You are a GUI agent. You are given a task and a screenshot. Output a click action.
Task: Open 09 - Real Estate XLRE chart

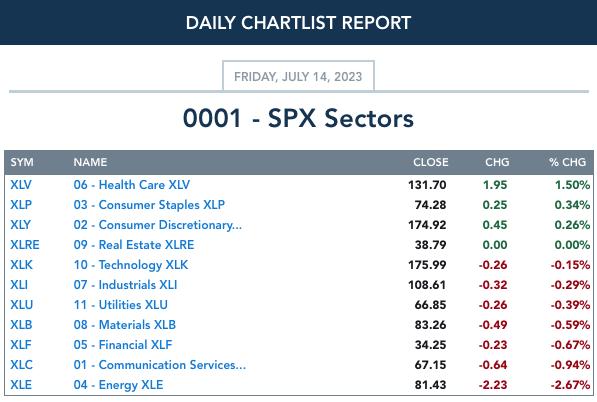(x=134, y=244)
